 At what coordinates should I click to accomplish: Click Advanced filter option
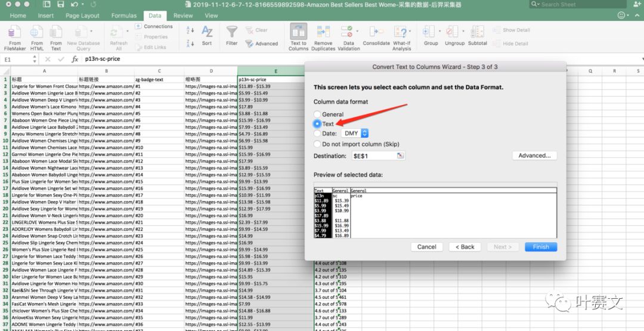262,44
